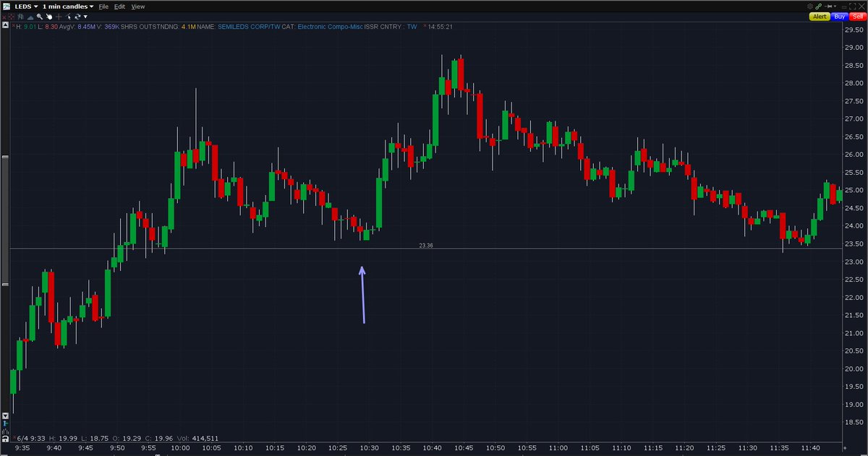Expand the pin options dropdown arrow
Image resolution: width=868 pixels, height=456 pixels.
coord(835,7)
